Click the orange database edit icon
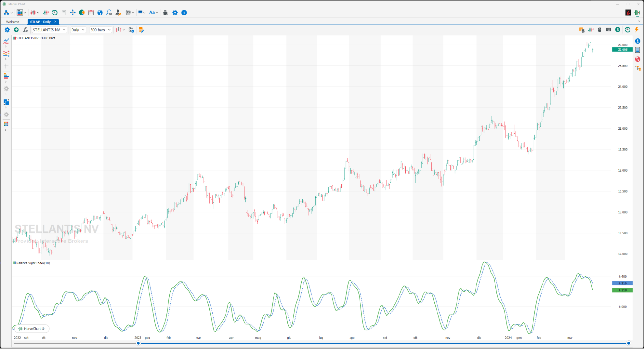The width and height of the screenshot is (644, 349). pos(141,30)
